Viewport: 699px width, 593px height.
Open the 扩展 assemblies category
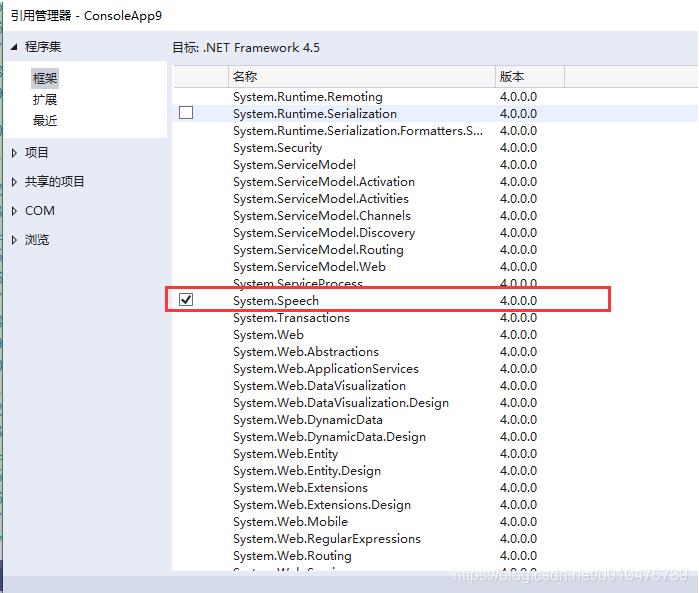(45, 99)
